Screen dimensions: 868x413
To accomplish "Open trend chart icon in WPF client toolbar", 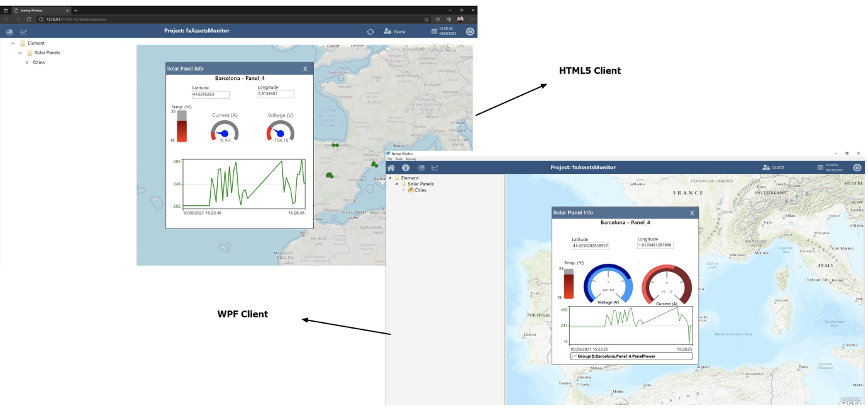I will click(435, 167).
